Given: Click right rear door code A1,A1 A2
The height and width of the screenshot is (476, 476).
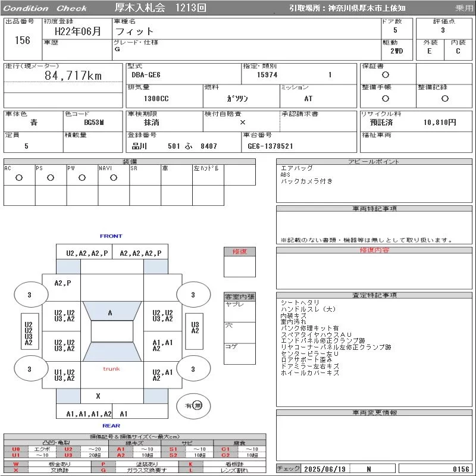Looking at the screenshot, I should [x=162, y=346].
